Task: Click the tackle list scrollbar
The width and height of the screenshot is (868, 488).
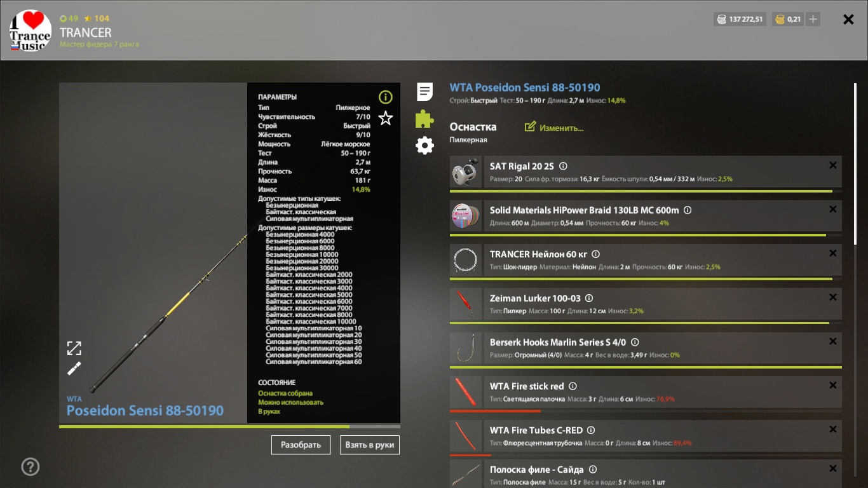Action: pos(855,163)
